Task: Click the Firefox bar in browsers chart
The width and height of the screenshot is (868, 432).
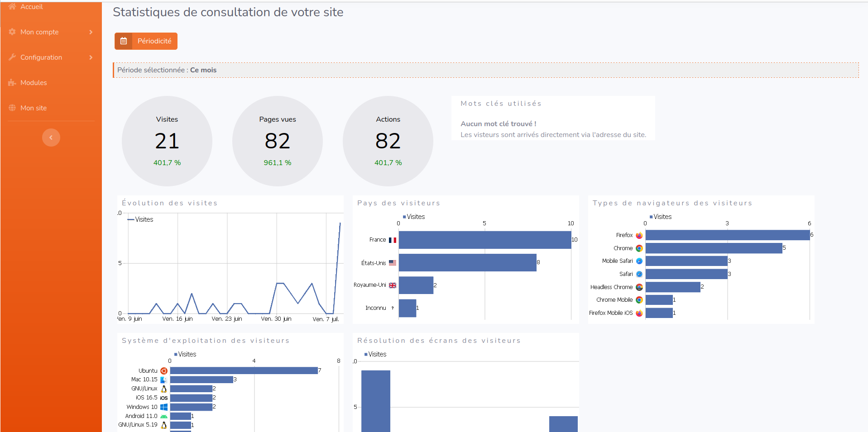Action: point(728,235)
